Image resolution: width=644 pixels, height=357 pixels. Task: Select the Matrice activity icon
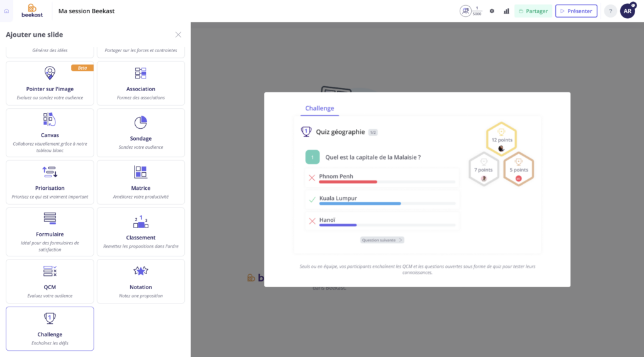tap(140, 172)
